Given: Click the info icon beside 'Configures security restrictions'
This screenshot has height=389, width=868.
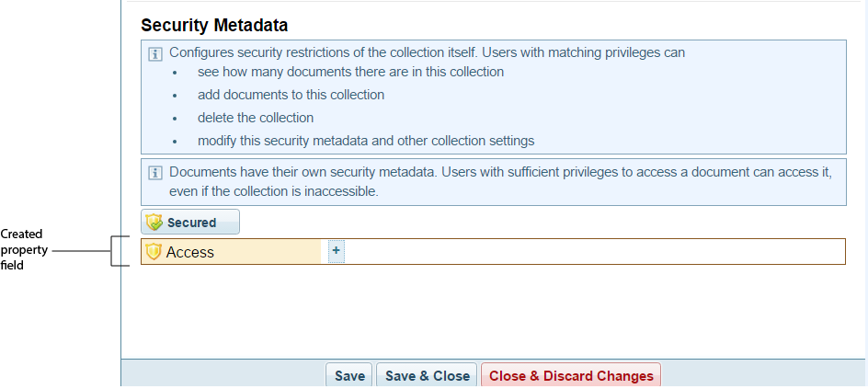Looking at the screenshot, I should click(x=155, y=53).
